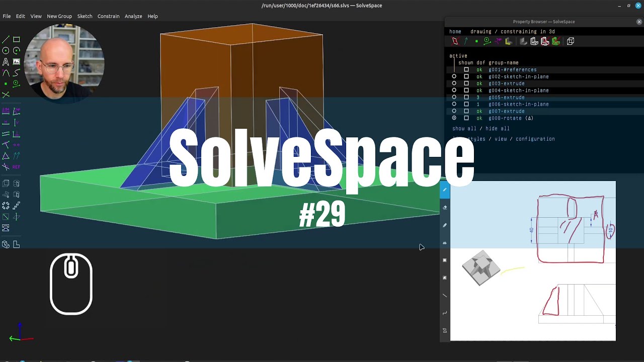This screenshot has height=362, width=644.
Task: Apply symmetric constraint tool
Action: [x=16, y=144]
